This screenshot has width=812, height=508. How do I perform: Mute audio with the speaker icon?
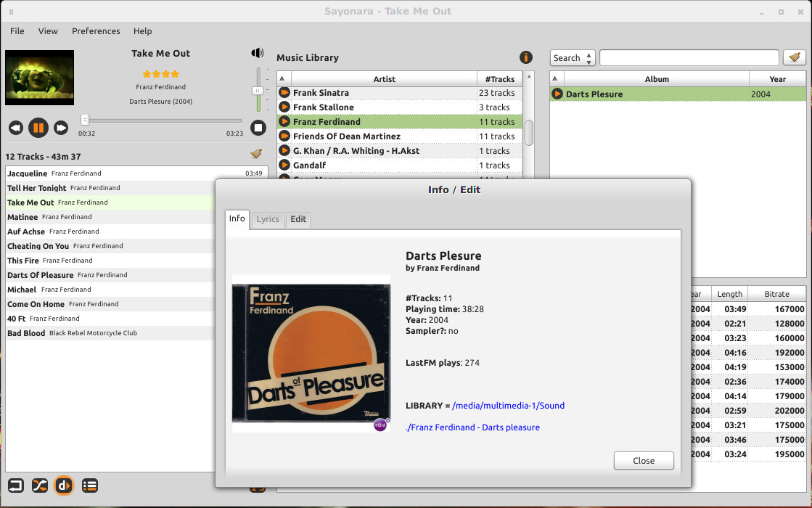tap(258, 53)
